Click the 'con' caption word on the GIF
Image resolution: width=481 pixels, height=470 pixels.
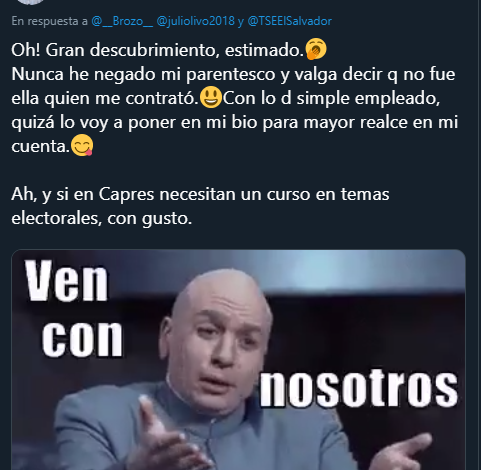[x=82, y=339]
